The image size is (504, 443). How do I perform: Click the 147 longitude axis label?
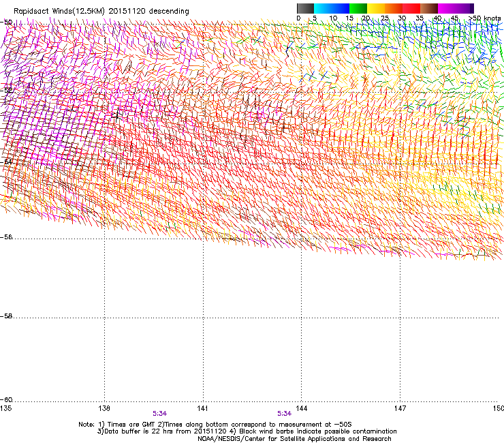[x=400, y=408]
